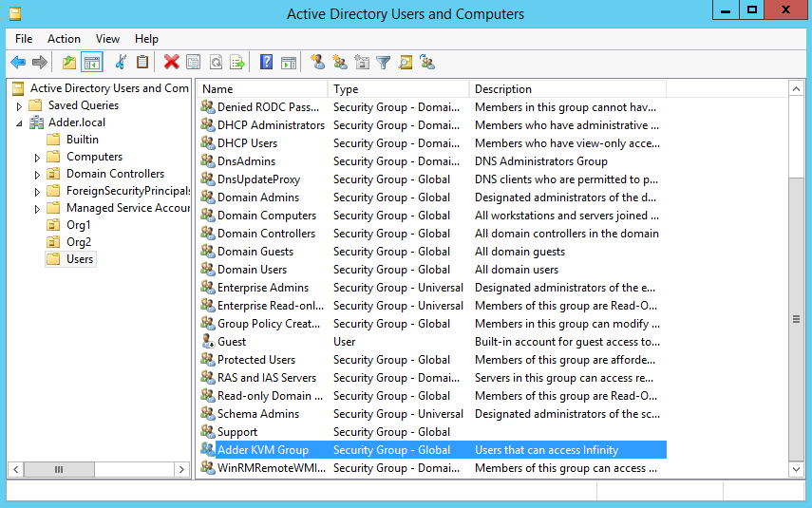Open the View menu

point(107,39)
